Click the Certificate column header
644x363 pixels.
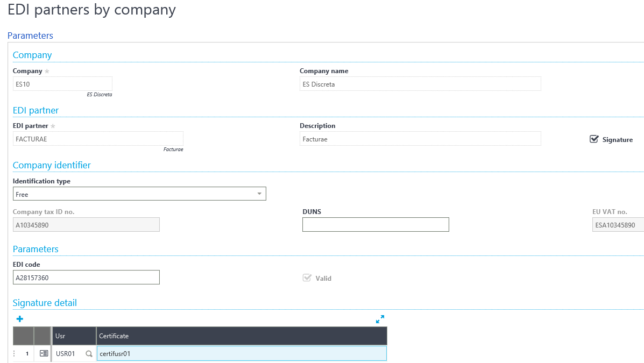(241, 336)
